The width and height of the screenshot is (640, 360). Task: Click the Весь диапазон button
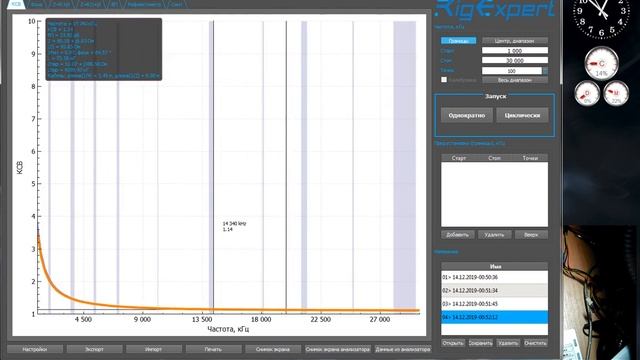pyautogui.click(x=515, y=80)
